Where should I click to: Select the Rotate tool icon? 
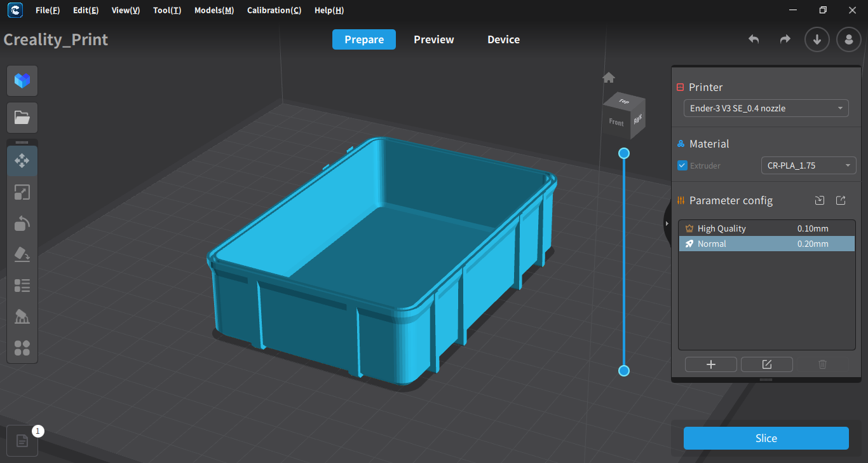pos(22,223)
